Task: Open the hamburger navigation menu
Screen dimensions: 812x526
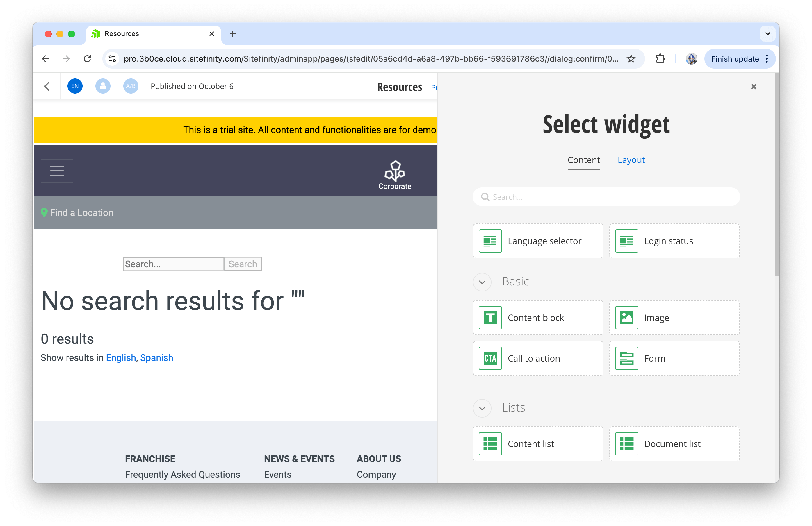Action: [x=57, y=171]
